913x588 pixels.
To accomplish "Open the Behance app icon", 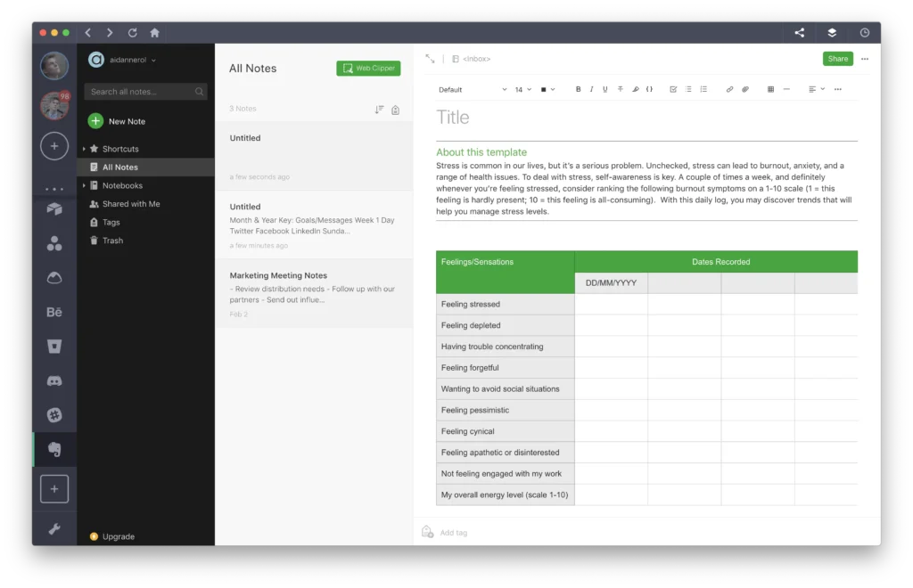I will (x=54, y=313).
